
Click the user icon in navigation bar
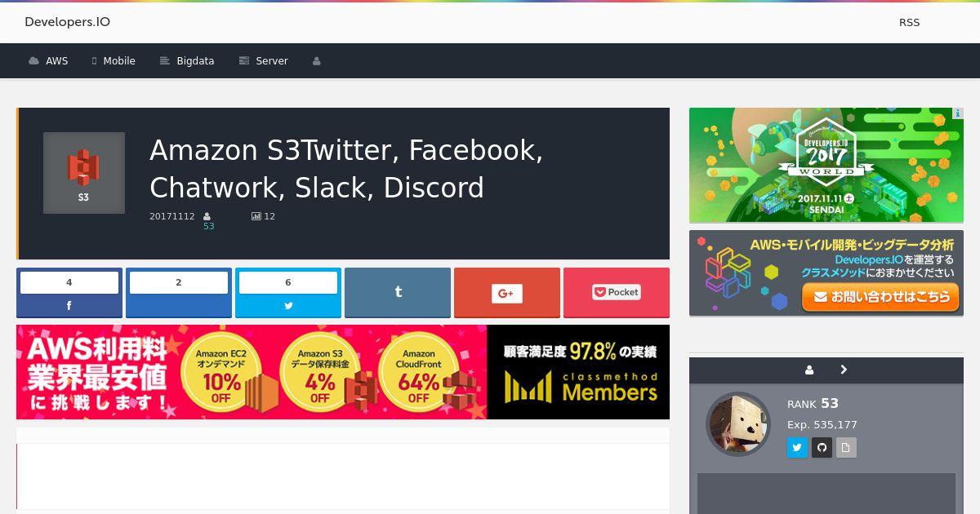tap(317, 61)
